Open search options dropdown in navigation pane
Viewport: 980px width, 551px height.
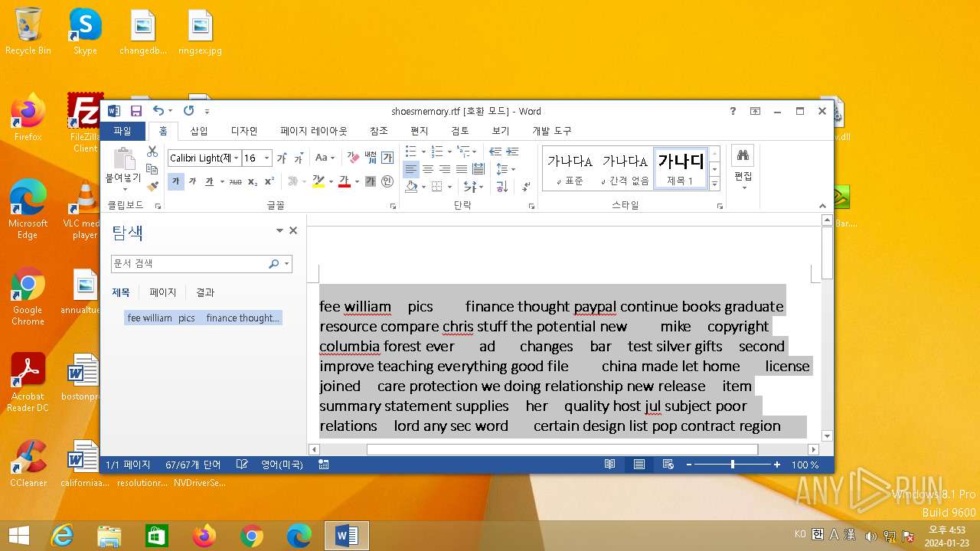287,264
